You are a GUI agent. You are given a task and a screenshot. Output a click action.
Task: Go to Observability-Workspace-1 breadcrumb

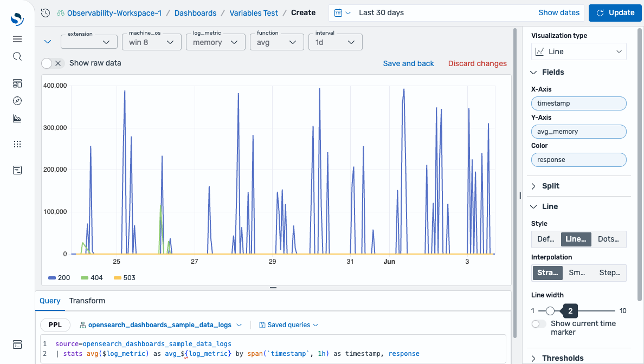(x=114, y=13)
